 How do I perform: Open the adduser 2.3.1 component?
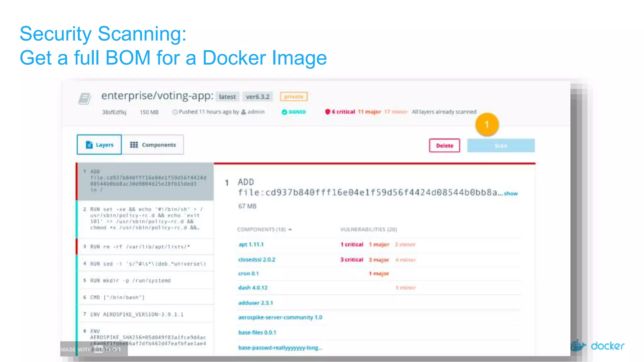coord(255,303)
